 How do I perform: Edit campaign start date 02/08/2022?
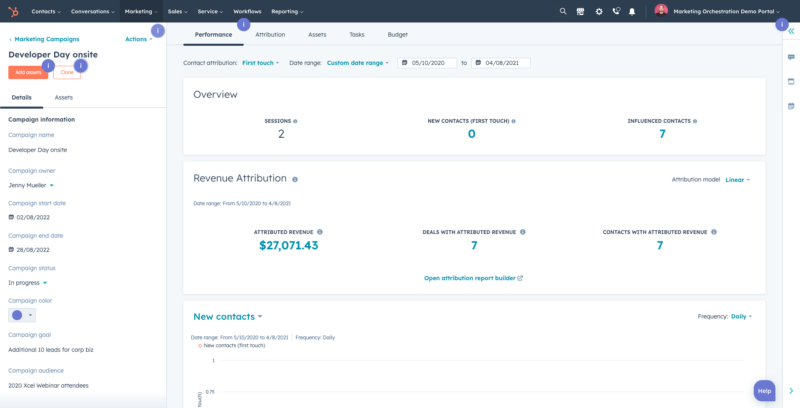[29, 217]
